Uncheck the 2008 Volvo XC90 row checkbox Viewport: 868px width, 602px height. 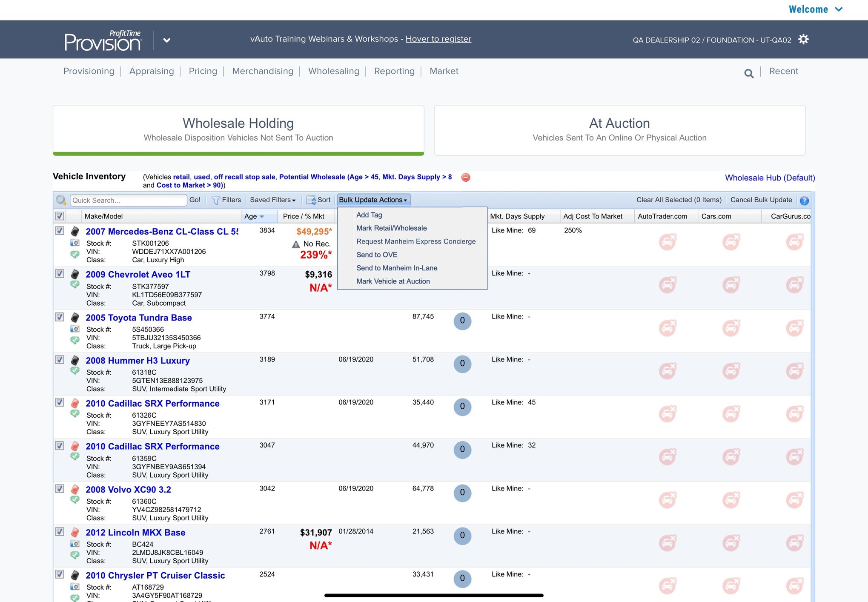pos(60,489)
